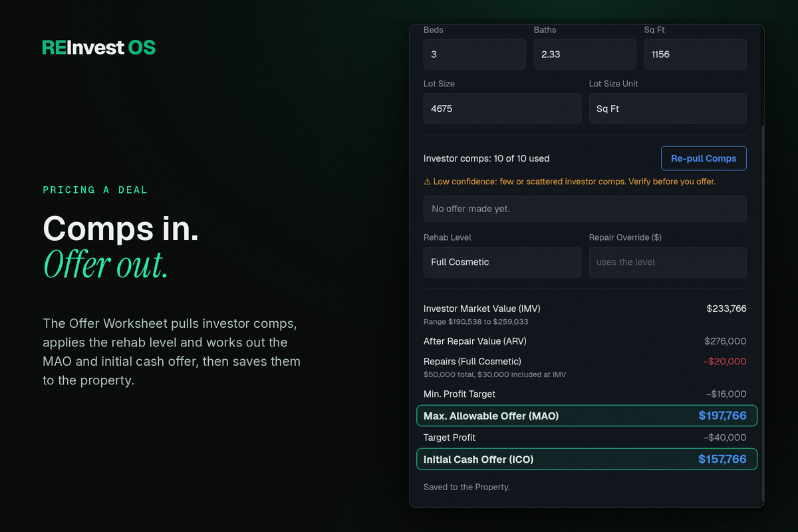Click the Target Profit row
The image size is (798, 532).
585,438
